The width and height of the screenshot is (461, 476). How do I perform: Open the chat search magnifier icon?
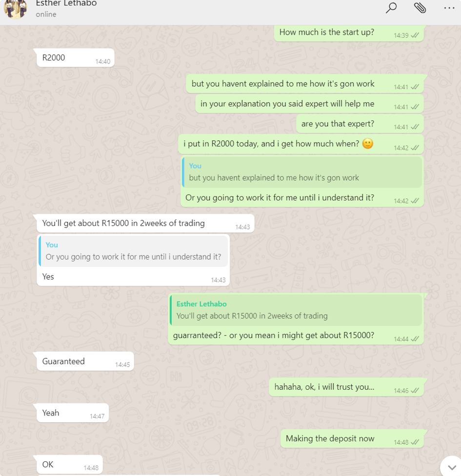click(391, 8)
